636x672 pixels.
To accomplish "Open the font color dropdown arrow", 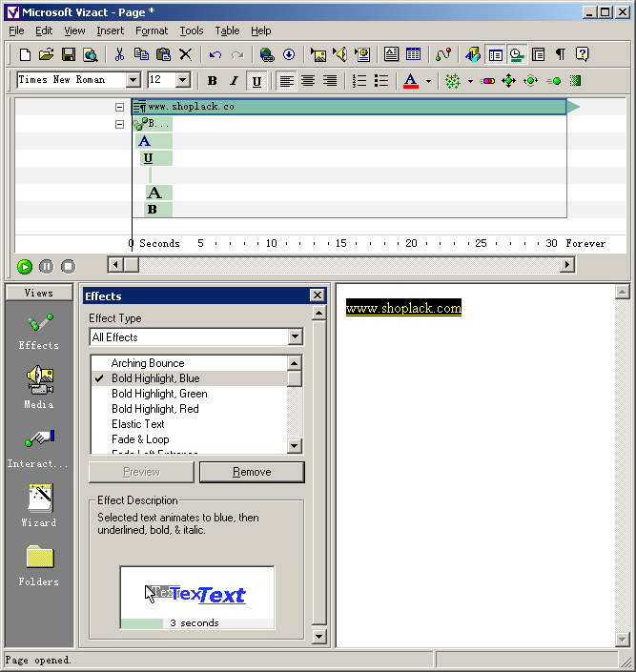I will [428, 81].
